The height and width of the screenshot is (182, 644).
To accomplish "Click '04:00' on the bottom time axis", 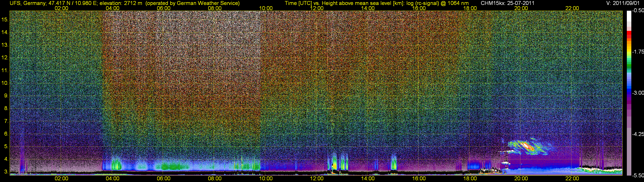I will (x=112, y=179).
